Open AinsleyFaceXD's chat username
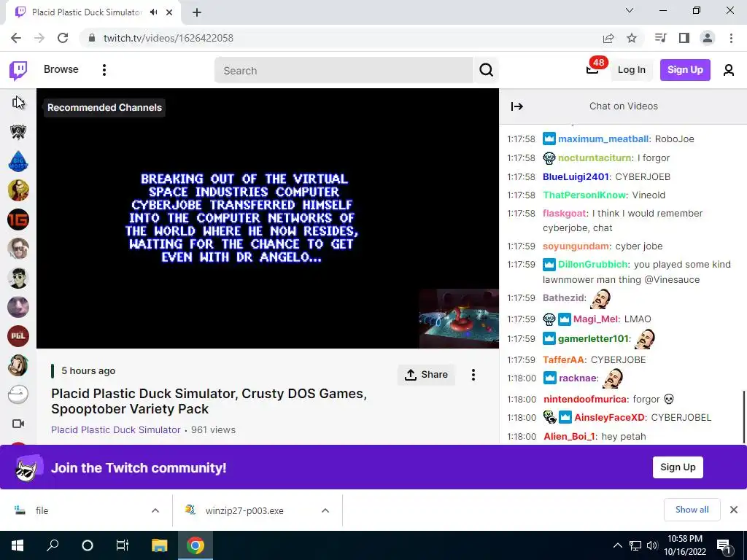The height and width of the screenshot is (560, 747). coord(609,418)
